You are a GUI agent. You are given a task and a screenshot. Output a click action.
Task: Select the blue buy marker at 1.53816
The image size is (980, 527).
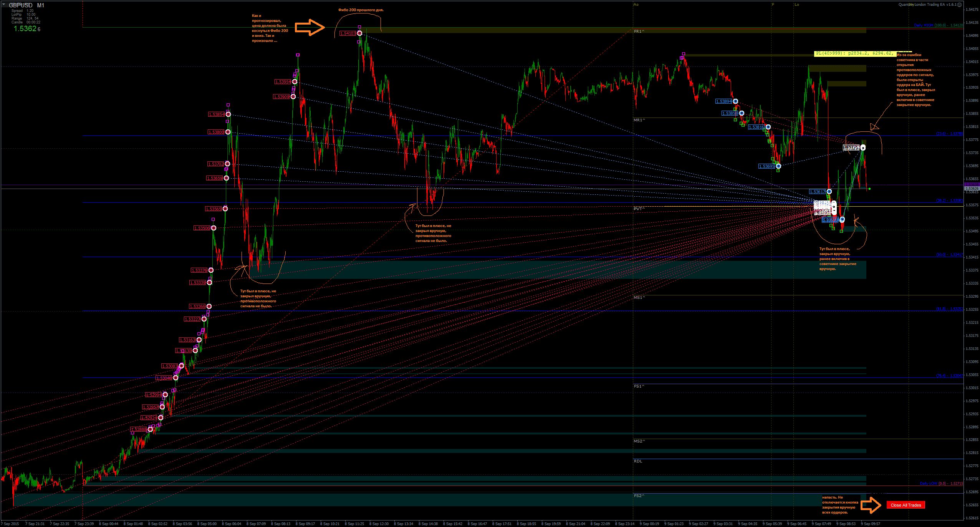(x=768, y=127)
